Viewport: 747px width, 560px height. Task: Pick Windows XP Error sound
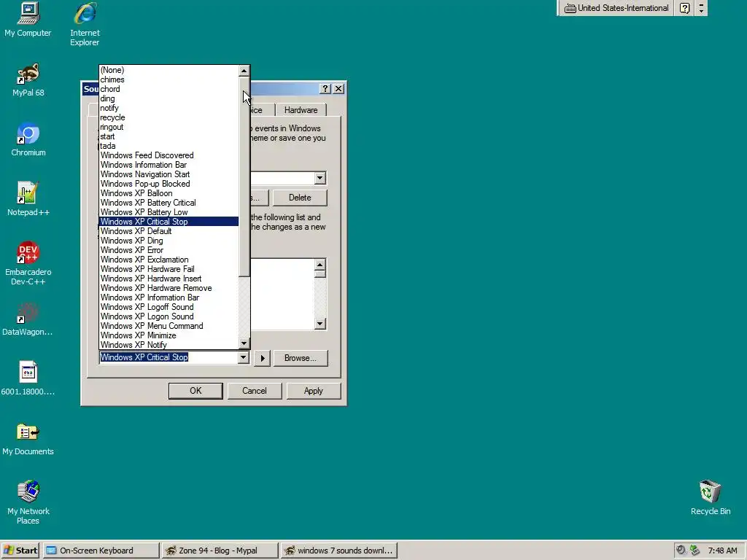(169, 250)
